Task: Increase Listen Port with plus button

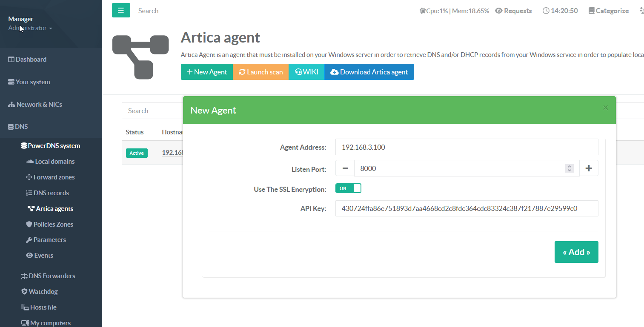Action: (589, 168)
